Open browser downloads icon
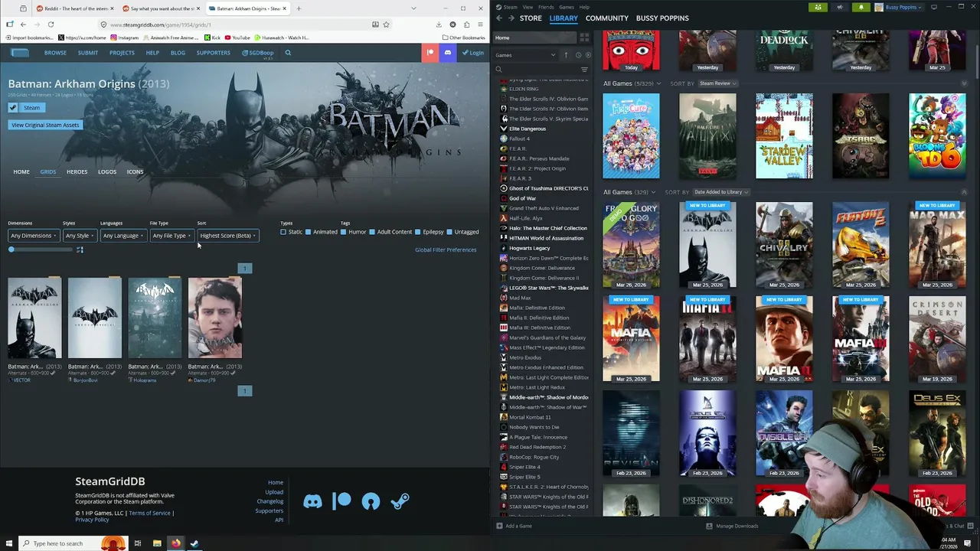This screenshot has height=551, width=980. pos(439,24)
